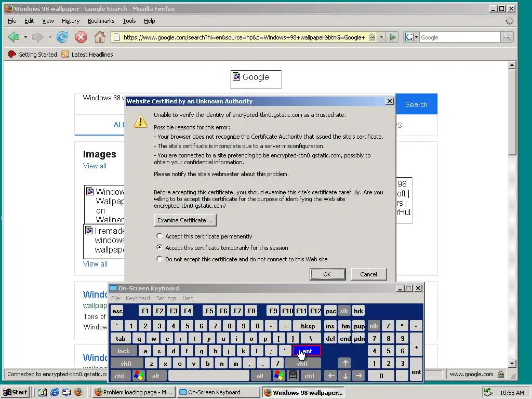Click the up arrow key on On-Screen Keyboard
532x399 pixels.
point(345,363)
